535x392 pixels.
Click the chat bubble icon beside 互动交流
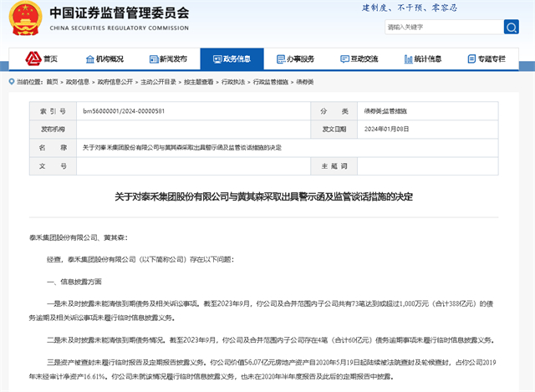point(344,59)
